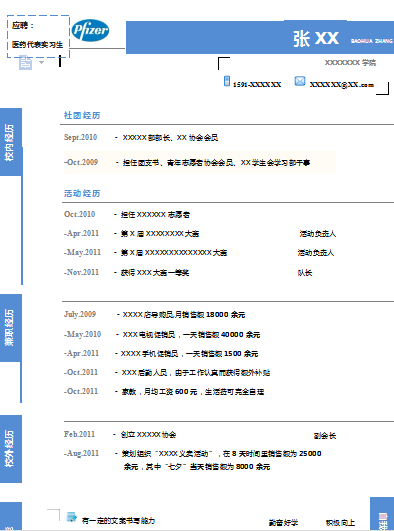Image resolution: width=394 pixels, height=531 pixels.
Task: Click the line XXX后勤人员
Action: 195,373
